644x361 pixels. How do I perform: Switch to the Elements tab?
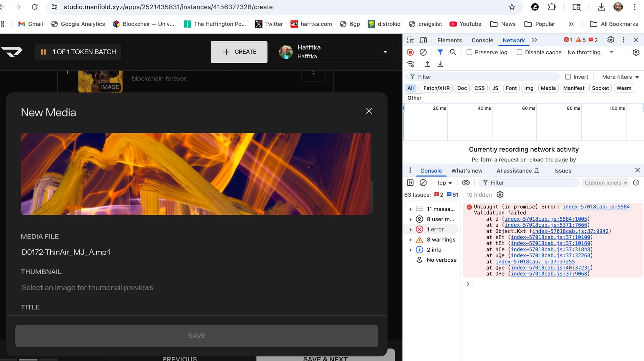449,40
